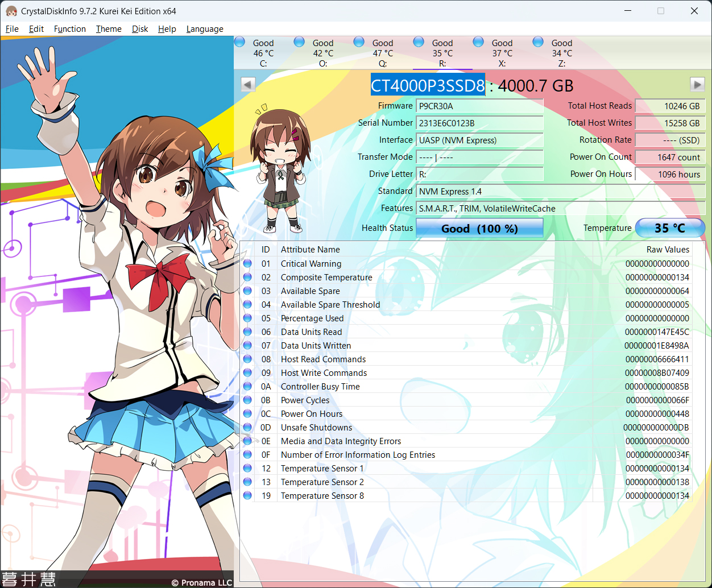This screenshot has height=588, width=712.
Task: Click the Power On Hours value 1096 hours
Action: point(670,174)
